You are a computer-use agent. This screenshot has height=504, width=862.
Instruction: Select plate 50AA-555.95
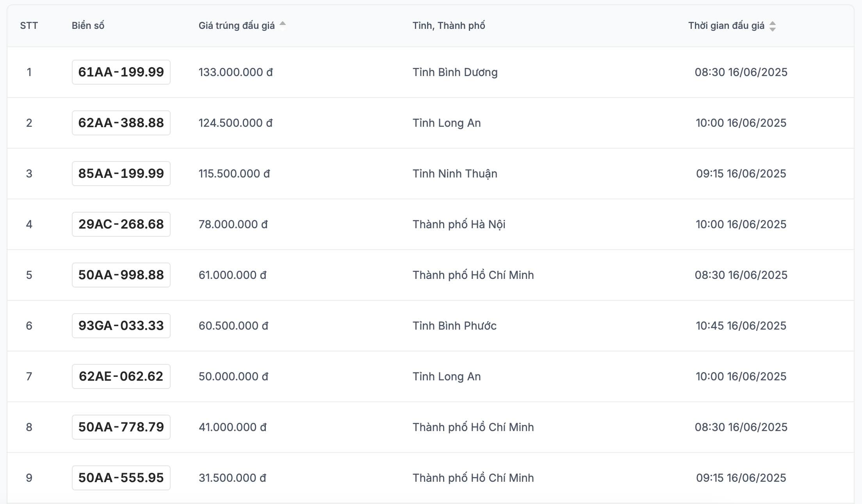[x=121, y=478]
